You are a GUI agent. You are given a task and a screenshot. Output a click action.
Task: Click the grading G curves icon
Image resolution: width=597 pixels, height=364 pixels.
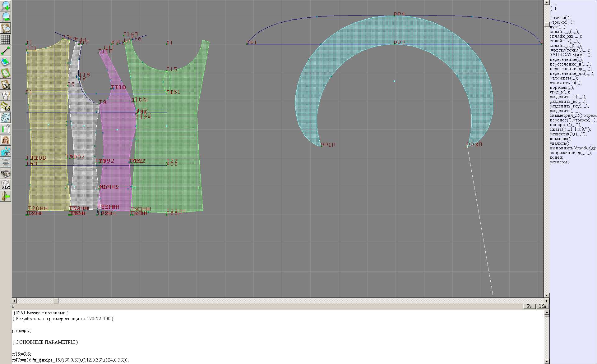pos(6,107)
